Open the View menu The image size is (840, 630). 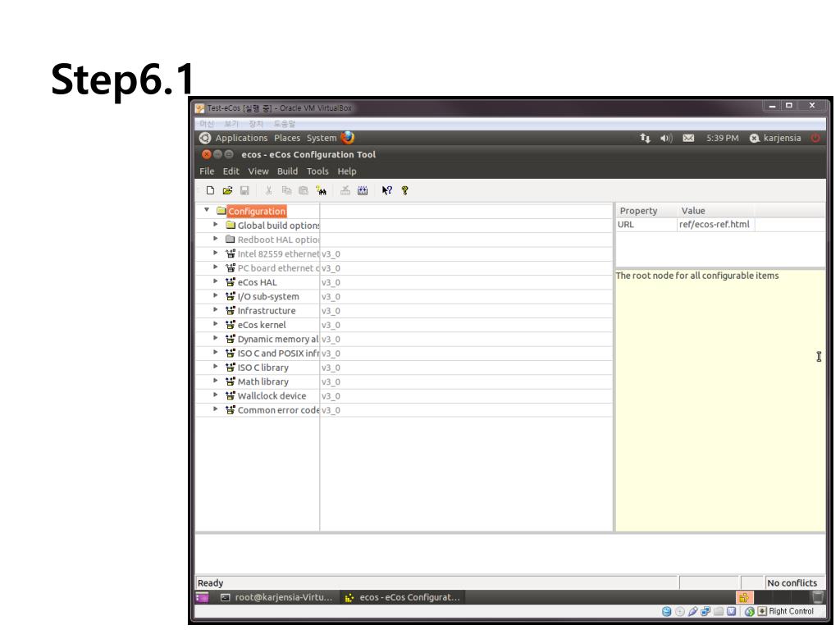coord(258,171)
